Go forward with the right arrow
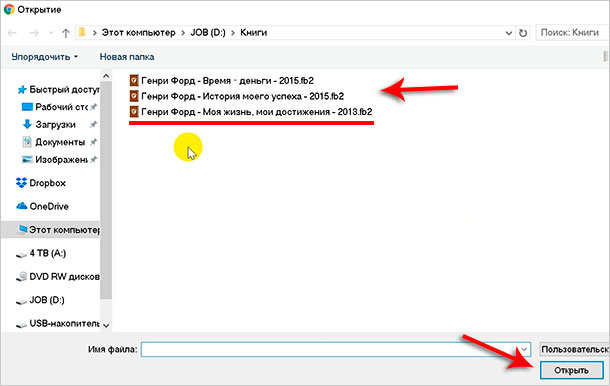The width and height of the screenshot is (610, 386). pyautogui.click(x=34, y=33)
